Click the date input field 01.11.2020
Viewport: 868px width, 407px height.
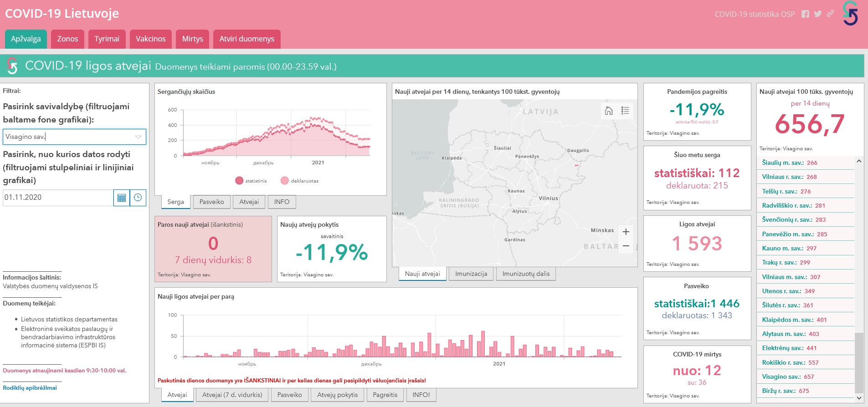click(x=58, y=198)
